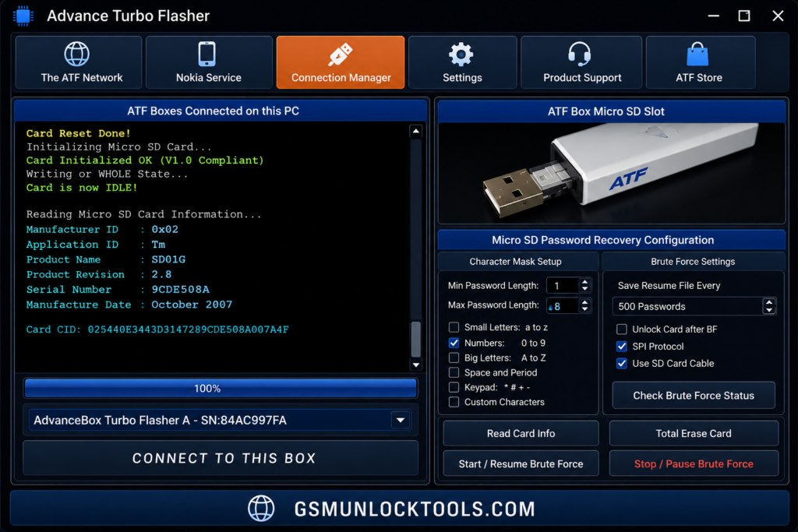Click Read Card Info button
The image size is (798, 532).
pyautogui.click(x=521, y=433)
